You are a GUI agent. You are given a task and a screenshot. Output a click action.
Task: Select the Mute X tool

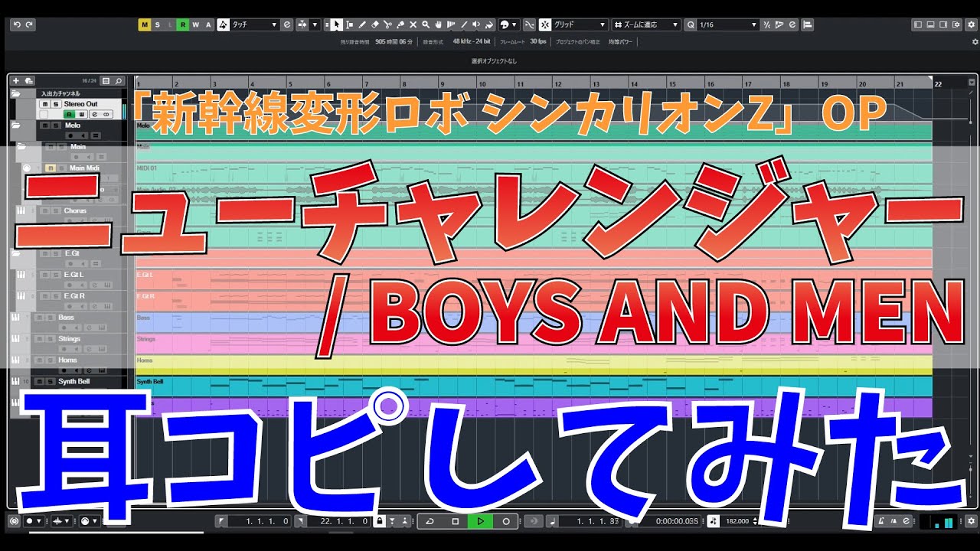coord(413,24)
